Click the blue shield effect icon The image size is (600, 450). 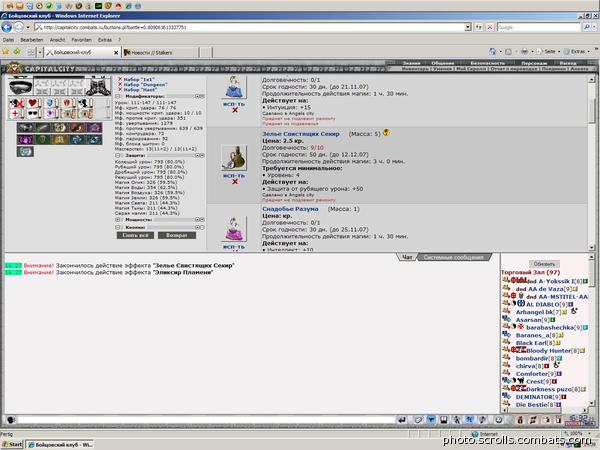(50, 103)
